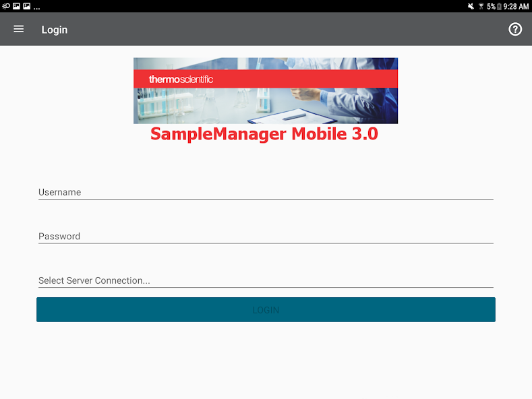Tap the first picture notification icon

[16, 6]
